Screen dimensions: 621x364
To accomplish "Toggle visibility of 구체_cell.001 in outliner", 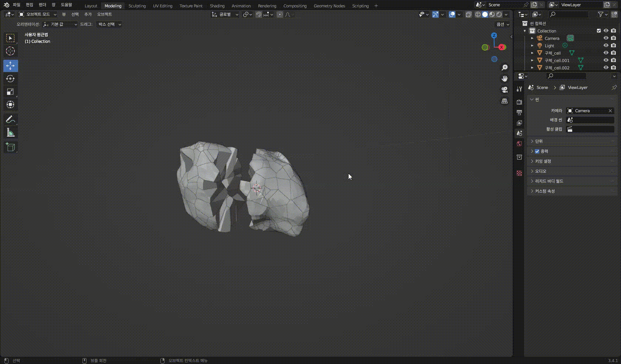I will 605,60.
